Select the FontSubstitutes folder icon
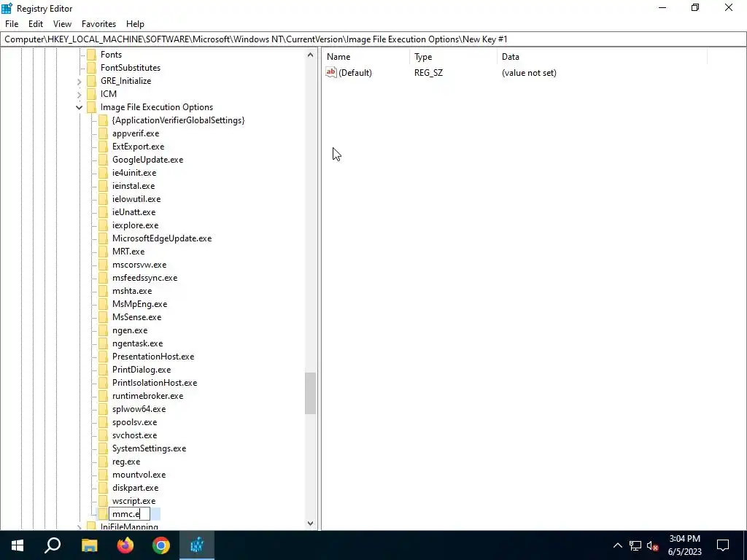747x560 pixels. (x=91, y=68)
